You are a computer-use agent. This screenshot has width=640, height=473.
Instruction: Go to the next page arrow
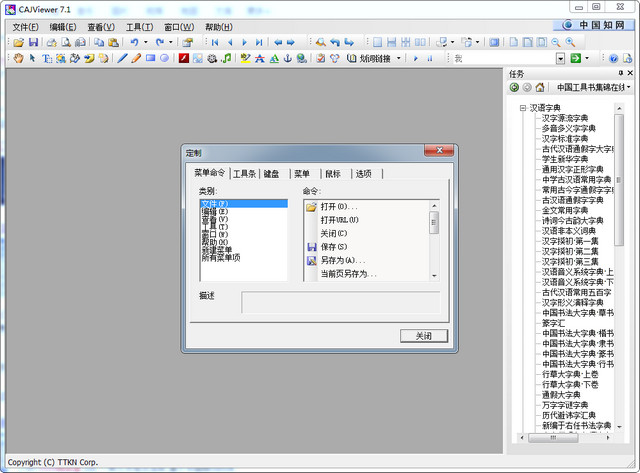click(244, 42)
